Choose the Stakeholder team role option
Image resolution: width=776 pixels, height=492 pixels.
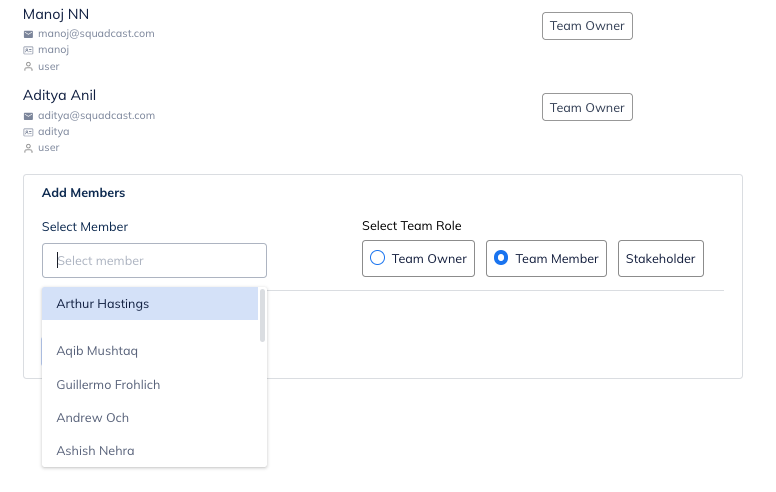(x=660, y=259)
